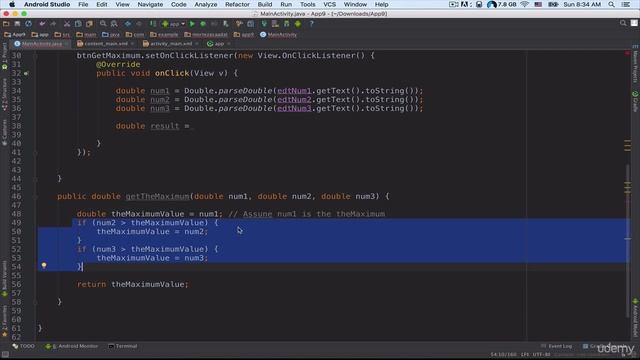Switch to the activity_main.xml tab
This screenshot has height=360, width=640.
[171, 44]
